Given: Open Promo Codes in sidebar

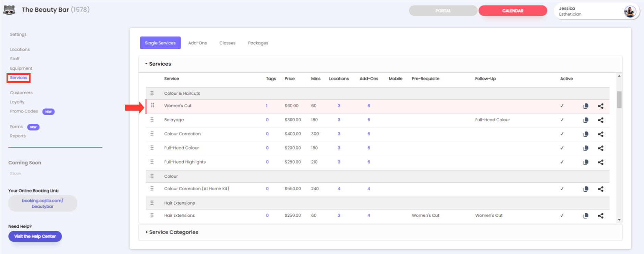Looking at the screenshot, I should click(x=24, y=111).
